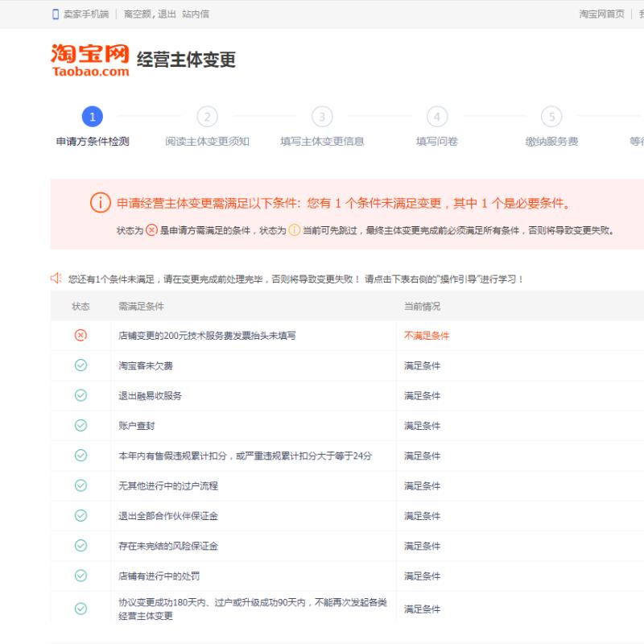644x644 pixels.
Task: Click the 阅读主体变更须知 step label
Action: pyautogui.click(x=208, y=142)
